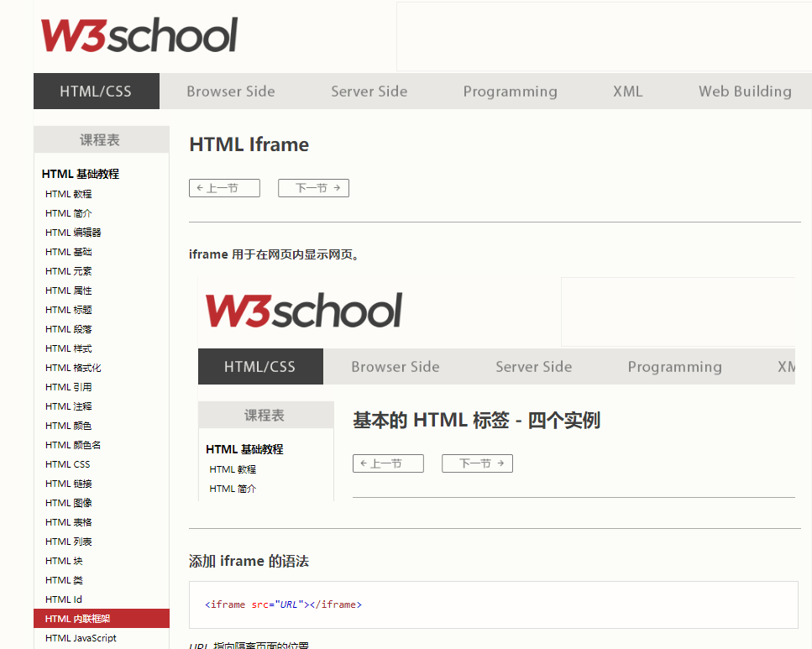Open HTML 教程 link inside the iframe sidebar
This screenshot has height=649, width=812.
pos(233,469)
